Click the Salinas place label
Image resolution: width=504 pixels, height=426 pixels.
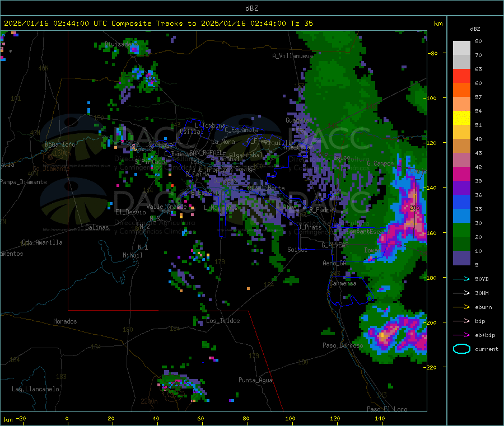point(97,227)
